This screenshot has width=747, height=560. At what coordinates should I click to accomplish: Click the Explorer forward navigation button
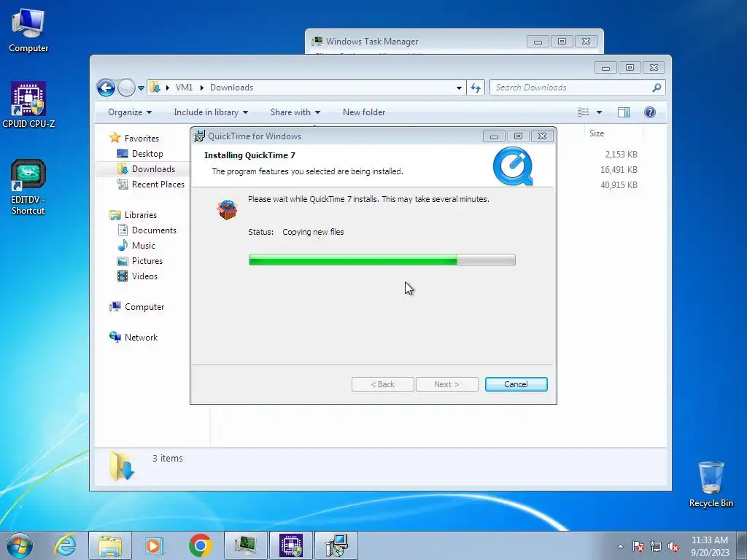click(x=126, y=87)
